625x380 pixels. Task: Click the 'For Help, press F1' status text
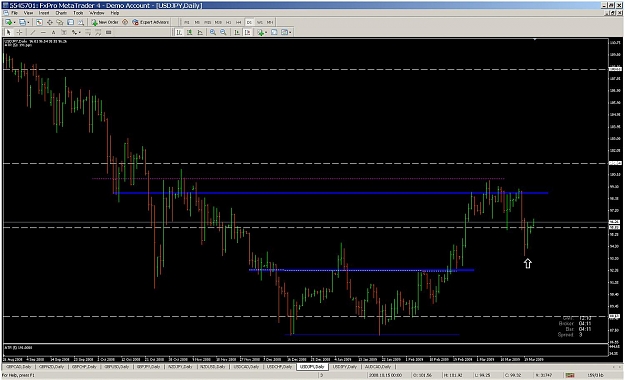[x=19, y=375]
